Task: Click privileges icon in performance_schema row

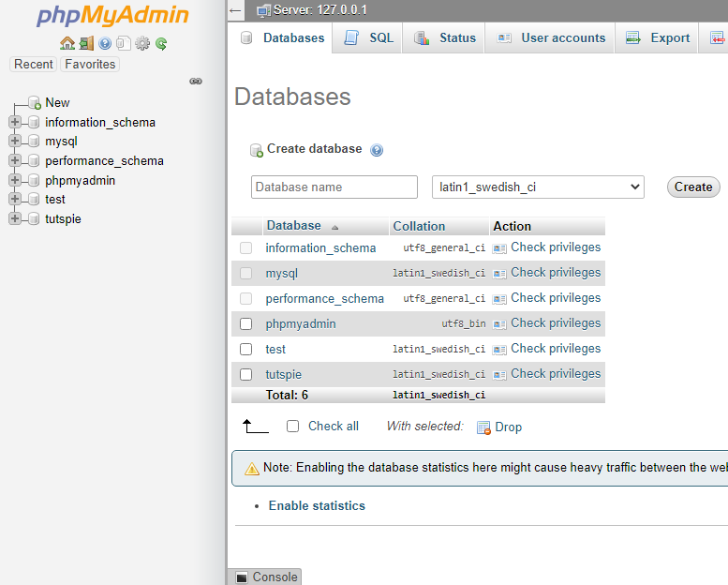Action: click(x=499, y=299)
